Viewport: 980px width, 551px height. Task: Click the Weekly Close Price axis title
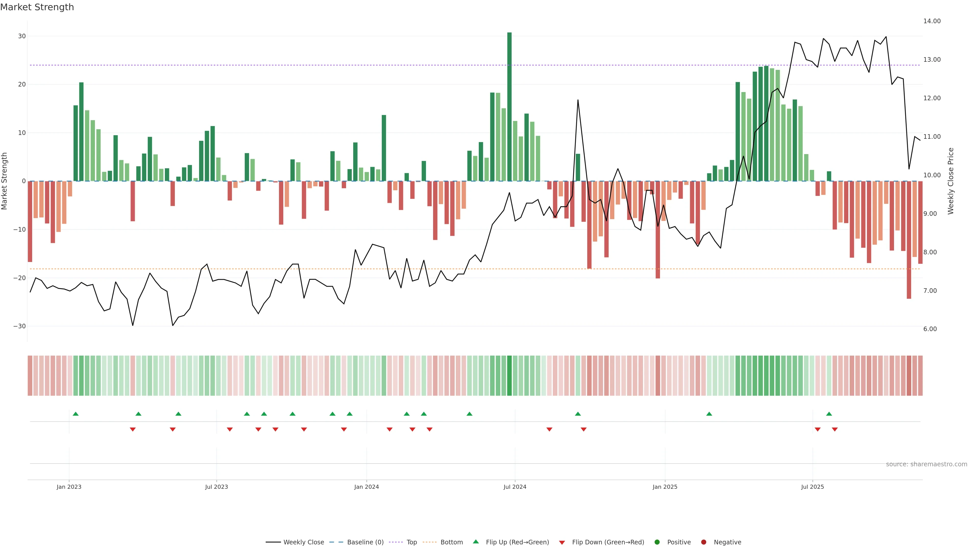tap(951, 181)
